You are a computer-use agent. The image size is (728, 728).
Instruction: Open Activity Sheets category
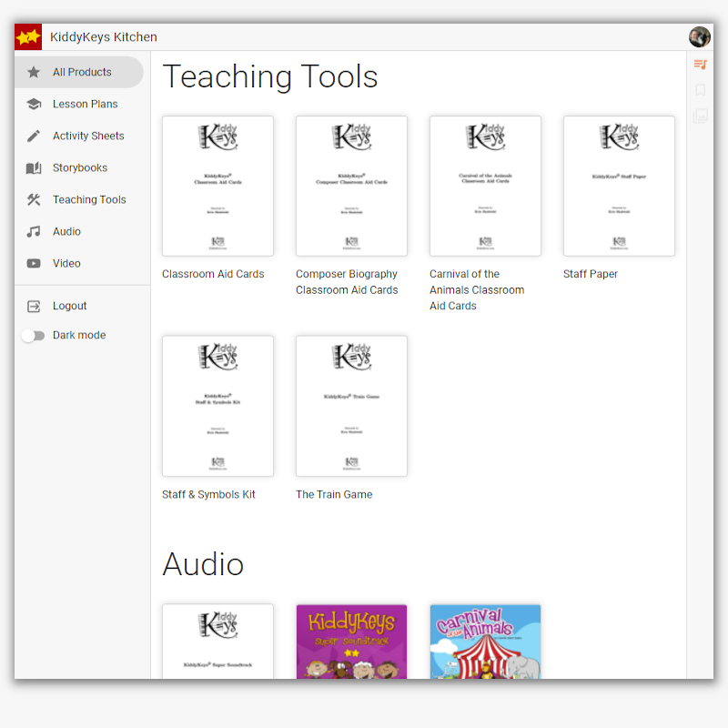79,136
